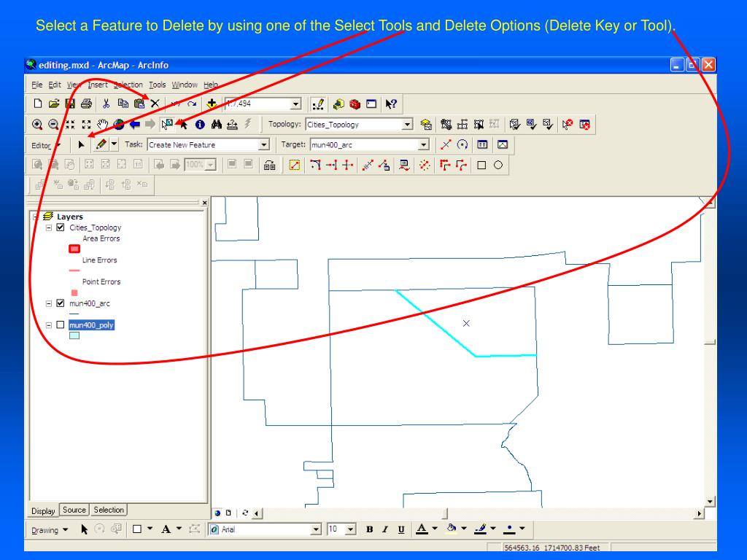Collapse the mun400_poly tree node
This screenshot has width=747, height=560.
(x=49, y=325)
